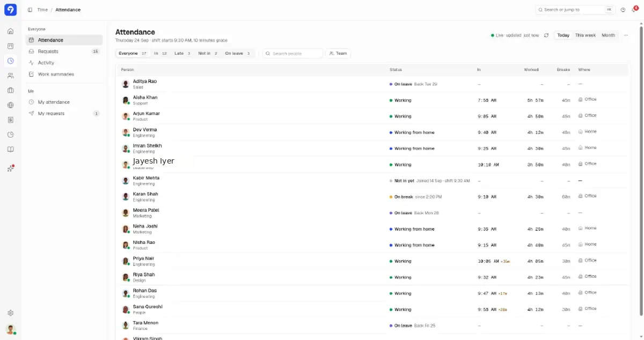Switch to Month view
Screen dimensions: 644x340
coord(608,35)
